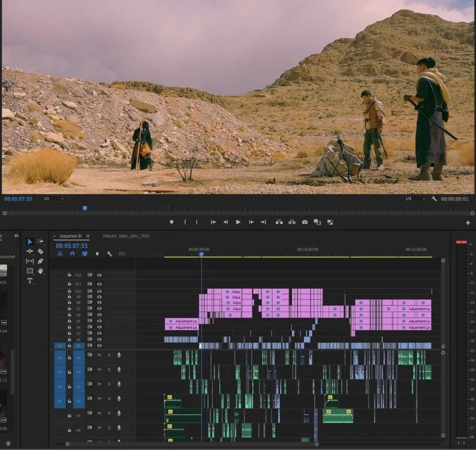This screenshot has width=476, height=450.
Task: Step back one frame
Action: pyautogui.click(x=225, y=222)
